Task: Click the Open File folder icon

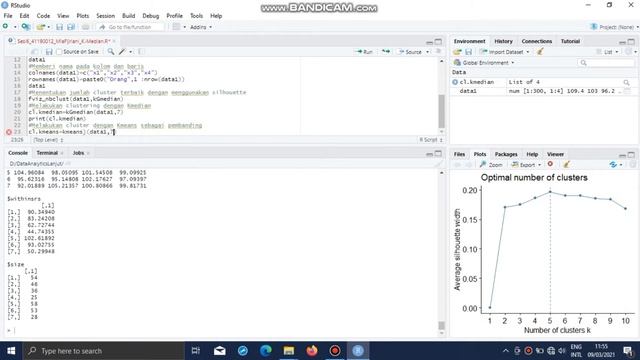Action: point(40,27)
